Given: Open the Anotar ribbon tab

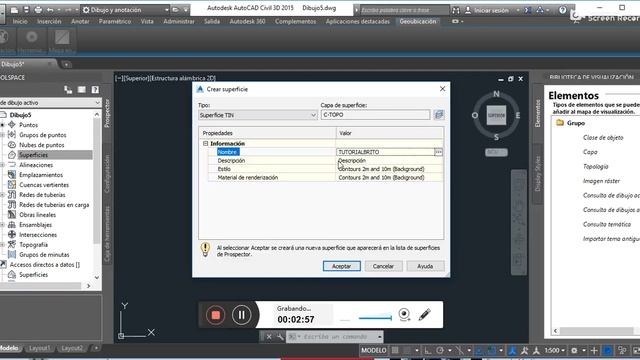Looking at the screenshot, I should pos(80,21).
